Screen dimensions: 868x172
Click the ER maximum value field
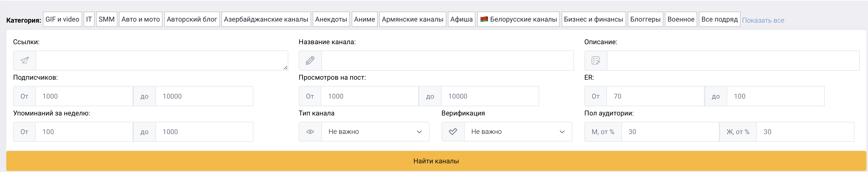[775, 96]
